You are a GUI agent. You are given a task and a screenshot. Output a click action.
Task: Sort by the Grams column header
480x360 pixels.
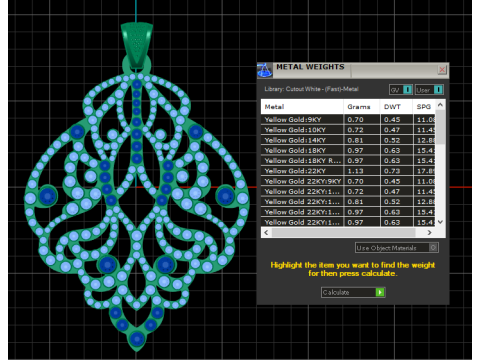tap(362, 107)
